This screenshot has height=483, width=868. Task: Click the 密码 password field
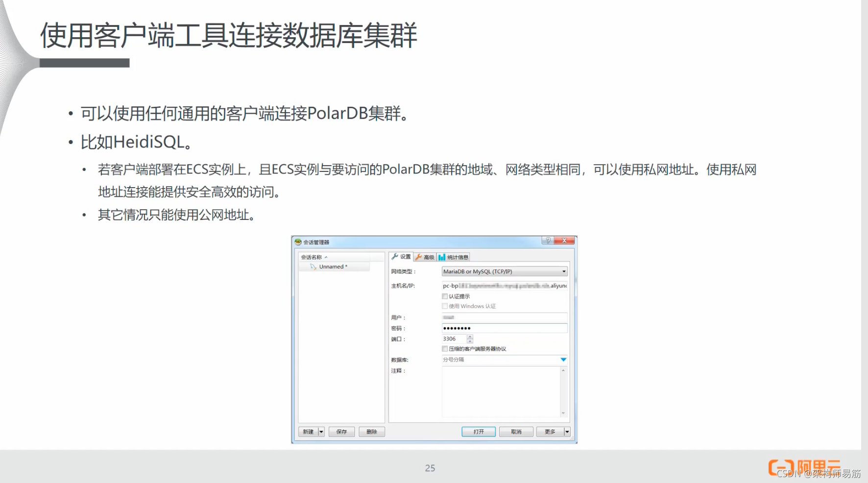coord(505,328)
